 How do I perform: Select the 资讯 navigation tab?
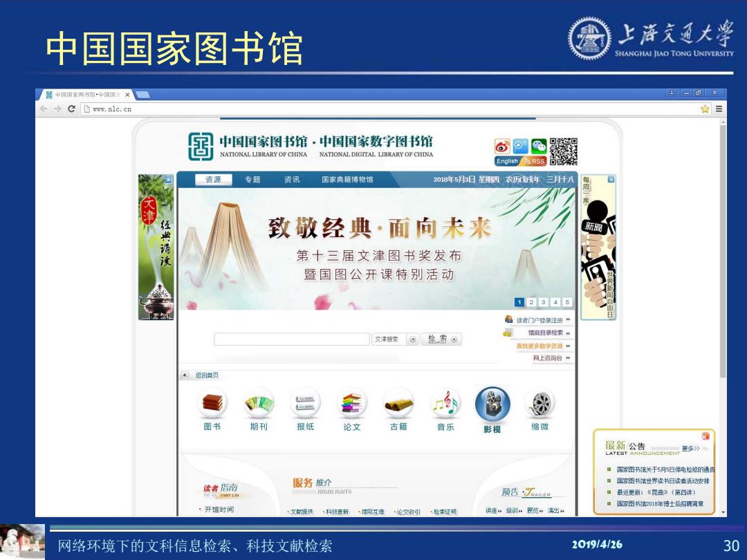coord(292,180)
